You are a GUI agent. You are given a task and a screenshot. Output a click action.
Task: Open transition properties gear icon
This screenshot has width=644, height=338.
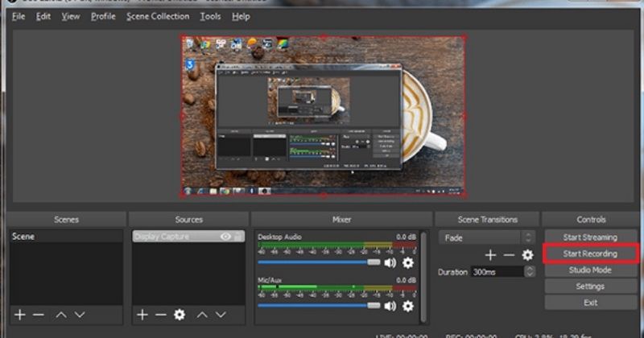coord(527,255)
